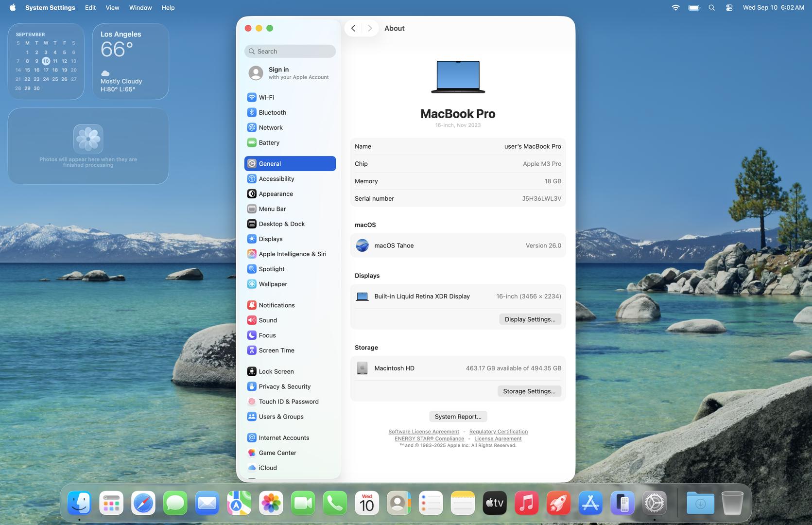812x525 pixels.
Task: Open Apple Intelligence & Siri settings
Action: 290,254
